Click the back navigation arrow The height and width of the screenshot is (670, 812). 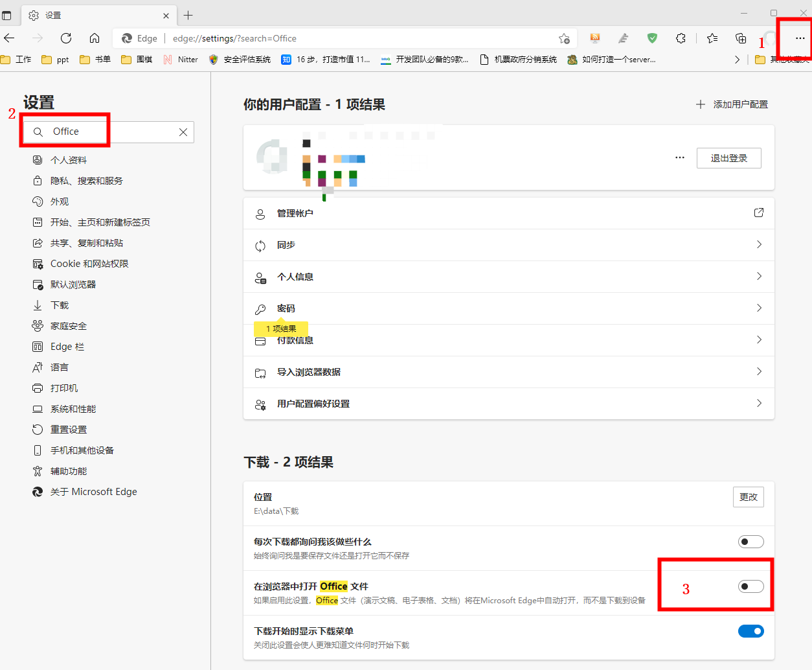9,38
